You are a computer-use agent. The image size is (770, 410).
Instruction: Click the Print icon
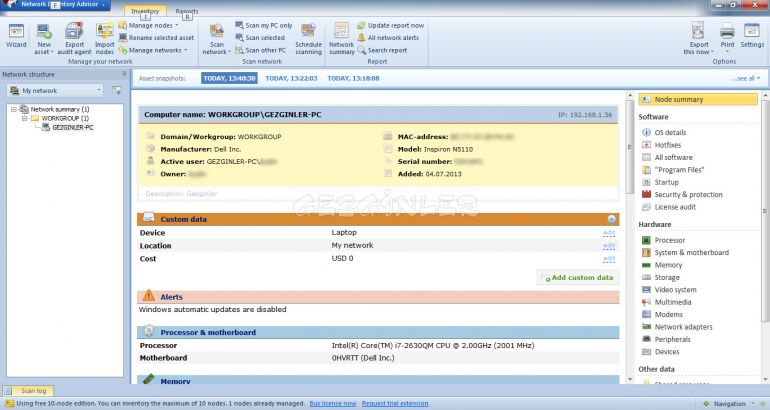(x=727, y=35)
